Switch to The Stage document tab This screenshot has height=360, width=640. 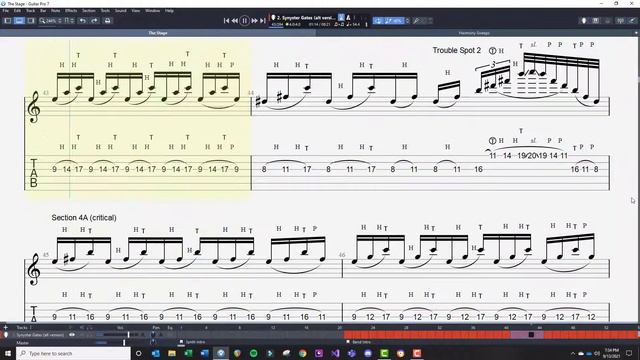[x=158, y=33]
